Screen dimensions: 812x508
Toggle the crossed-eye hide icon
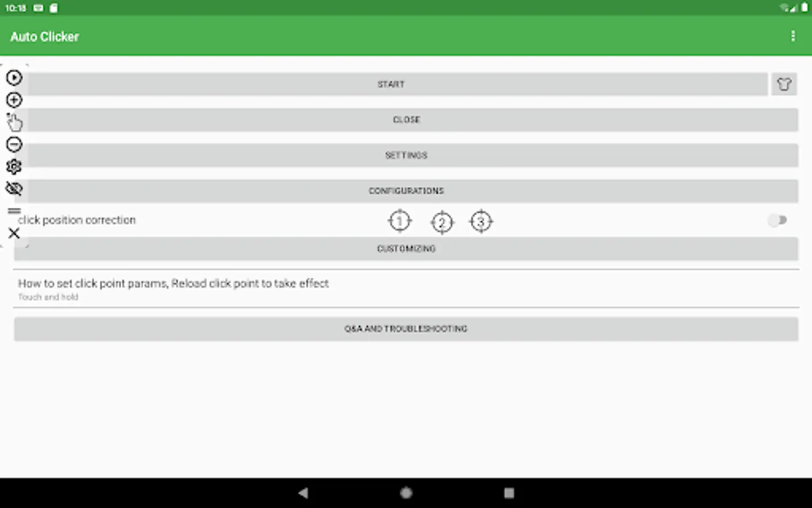coord(14,189)
